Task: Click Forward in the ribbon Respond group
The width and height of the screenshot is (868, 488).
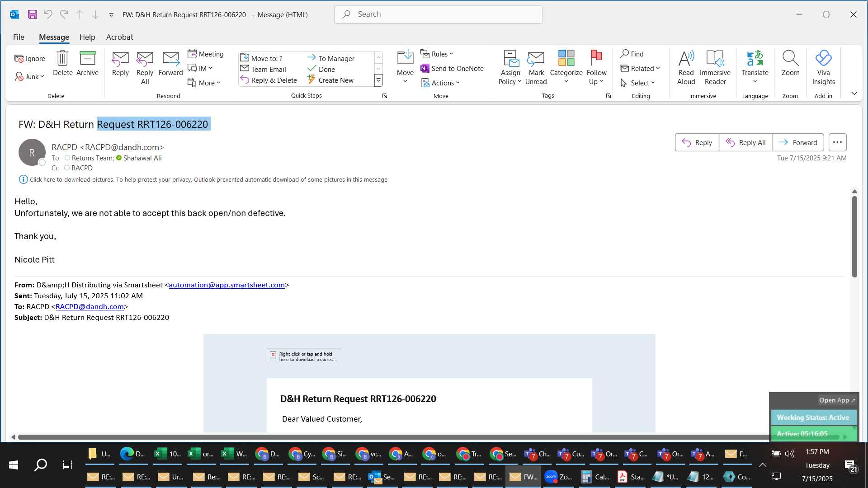Action: (x=171, y=63)
